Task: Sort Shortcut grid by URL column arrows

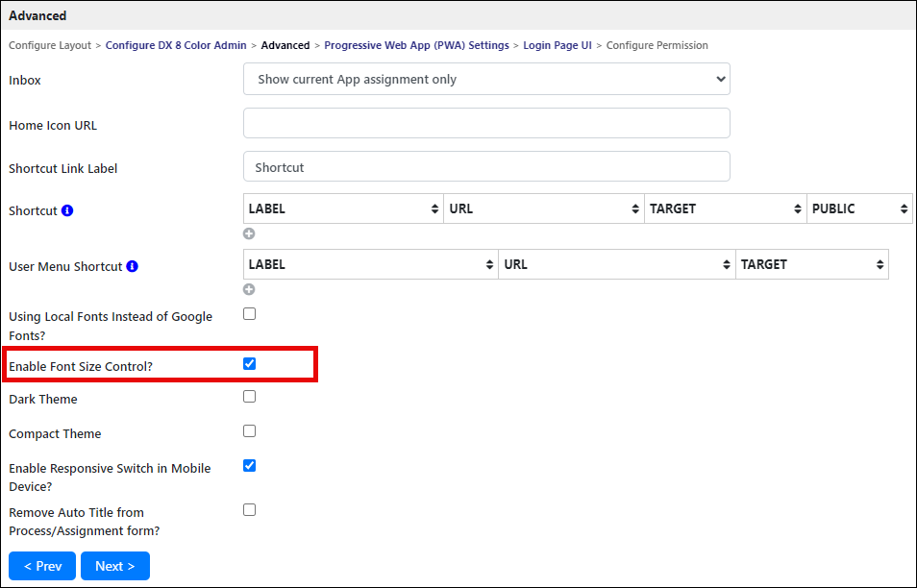Action: click(635, 208)
